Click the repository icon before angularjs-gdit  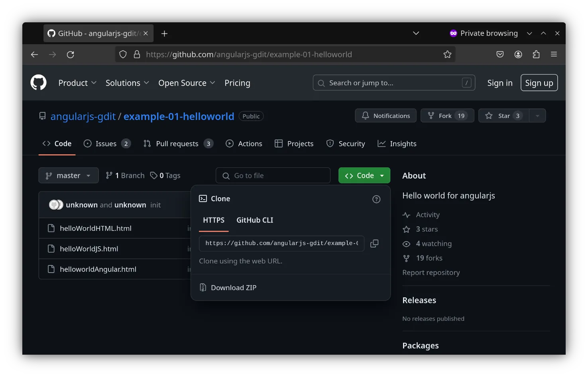coord(42,116)
